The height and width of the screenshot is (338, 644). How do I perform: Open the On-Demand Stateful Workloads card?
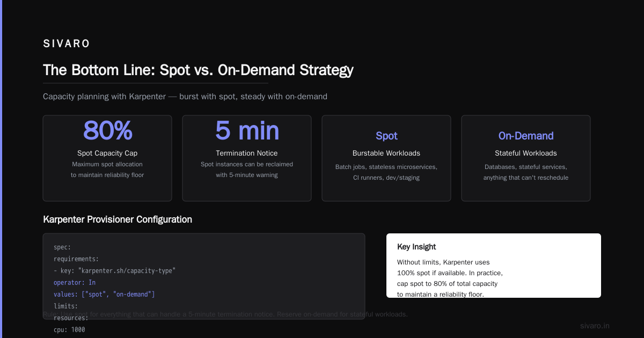[x=526, y=158]
